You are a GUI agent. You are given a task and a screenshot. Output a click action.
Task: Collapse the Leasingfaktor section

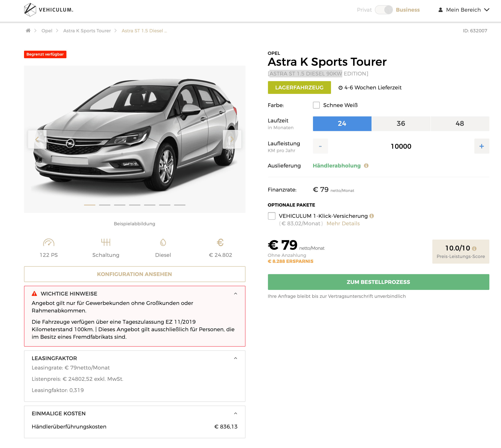236,358
